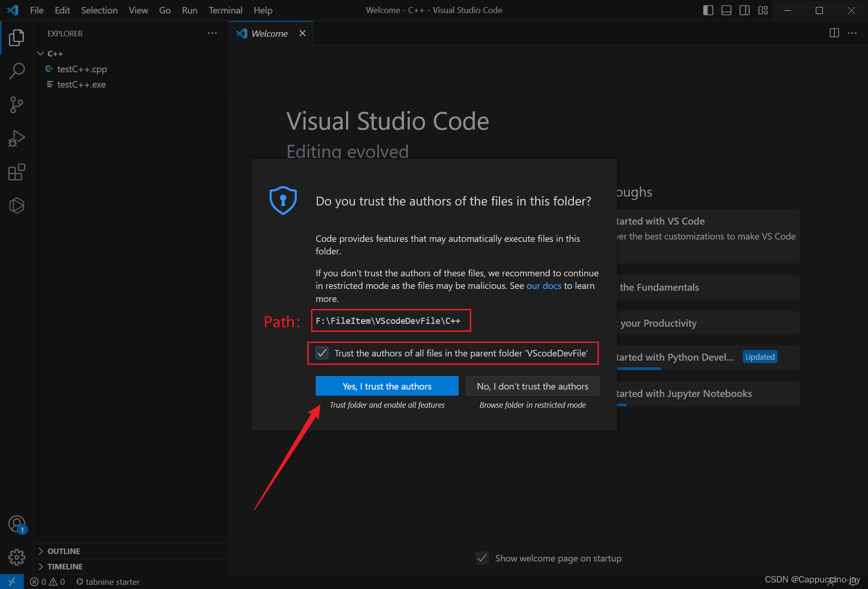Open the Explorer view icon
This screenshot has width=868, height=589.
pyautogui.click(x=17, y=38)
